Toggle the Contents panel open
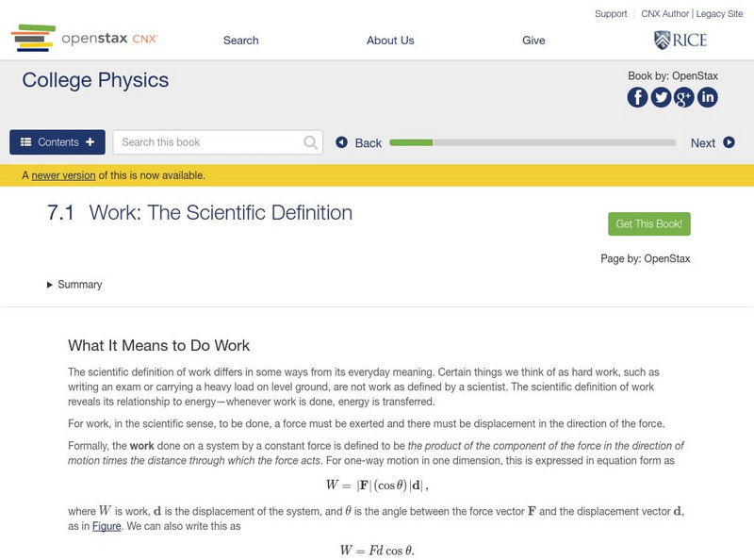This screenshot has width=754, height=560. click(57, 142)
